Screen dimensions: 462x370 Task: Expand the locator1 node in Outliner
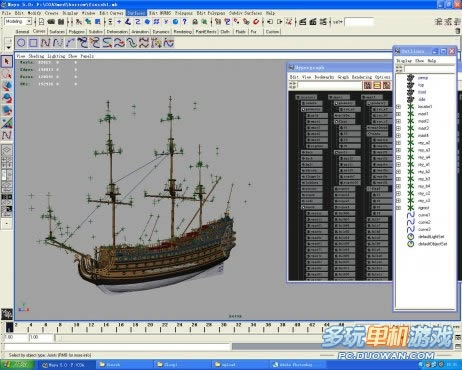[398, 107]
